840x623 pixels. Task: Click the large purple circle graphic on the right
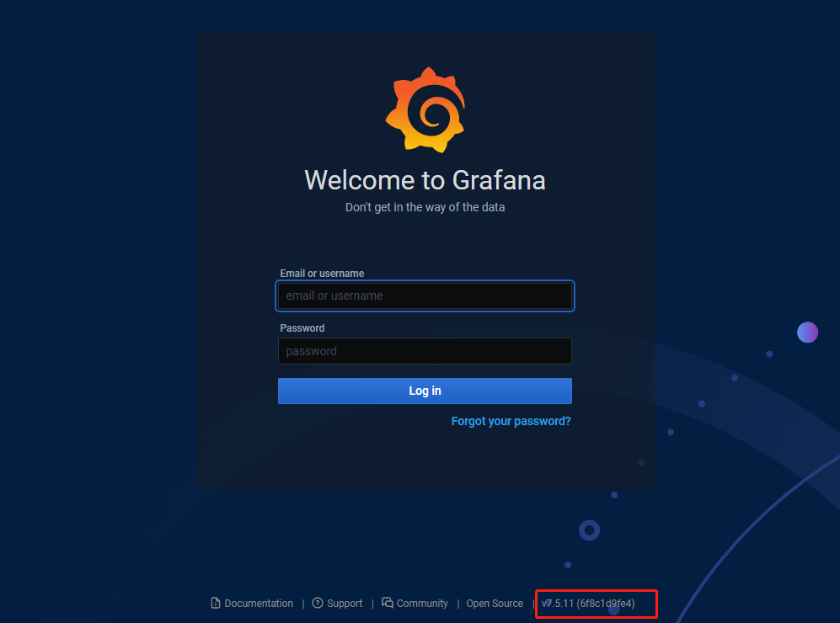pos(807,332)
